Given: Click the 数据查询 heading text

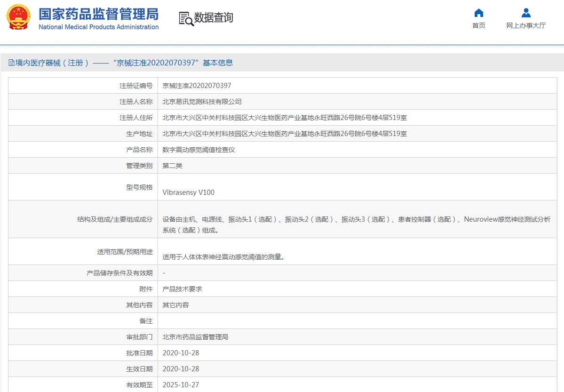Looking at the screenshot, I should [x=214, y=17].
